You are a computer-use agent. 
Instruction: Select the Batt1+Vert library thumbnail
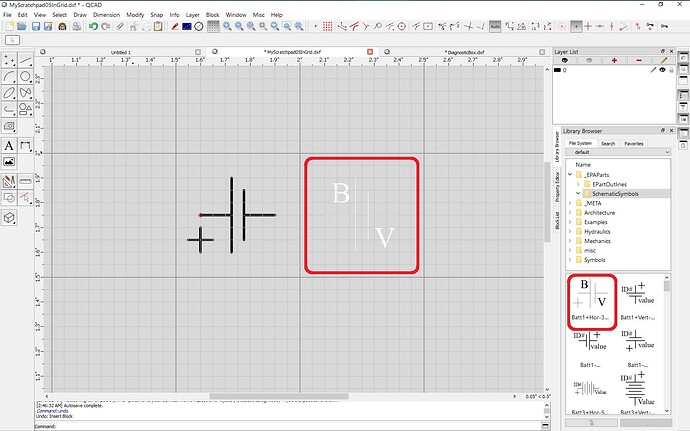coord(638,302)
